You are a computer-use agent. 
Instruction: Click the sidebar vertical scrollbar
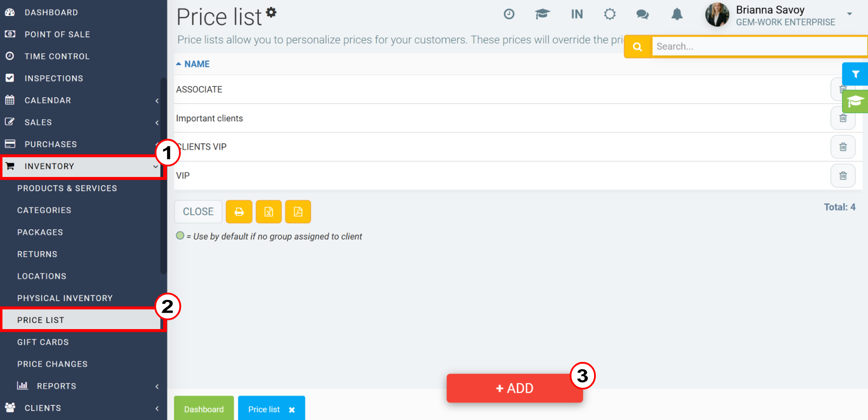[x=164, y=176]
